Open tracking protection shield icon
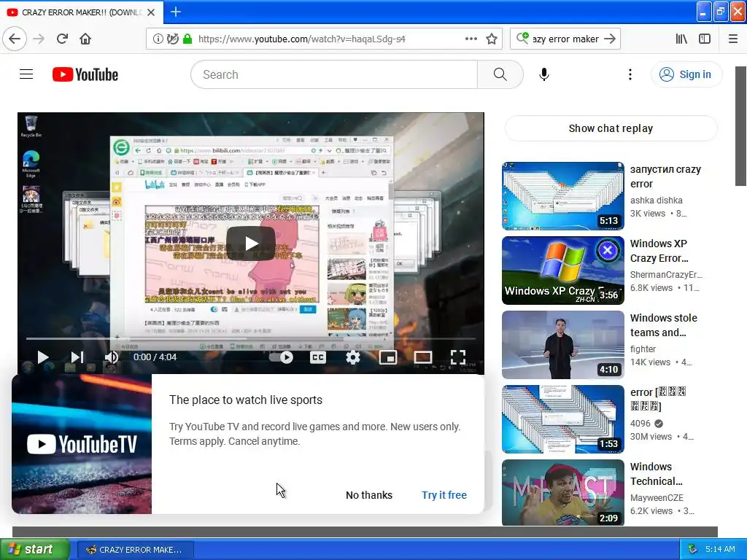Viewport: 747px width, 560px height. click(x=172, y=39)
